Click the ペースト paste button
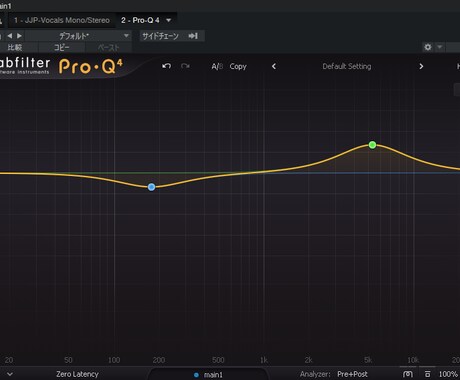 tap(109, 47)
